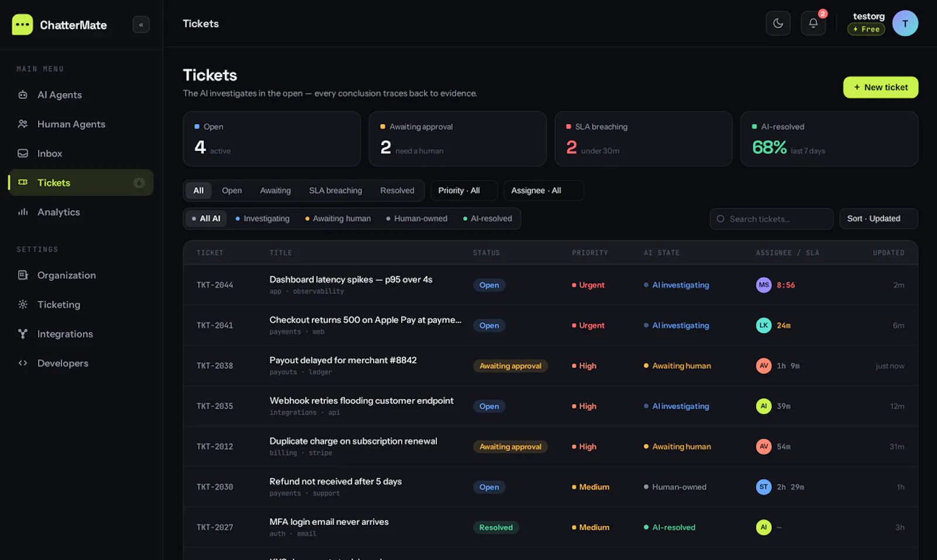Switch to the Awaiting filter tab
Screen dimensions: 937x560
[275, 191]
